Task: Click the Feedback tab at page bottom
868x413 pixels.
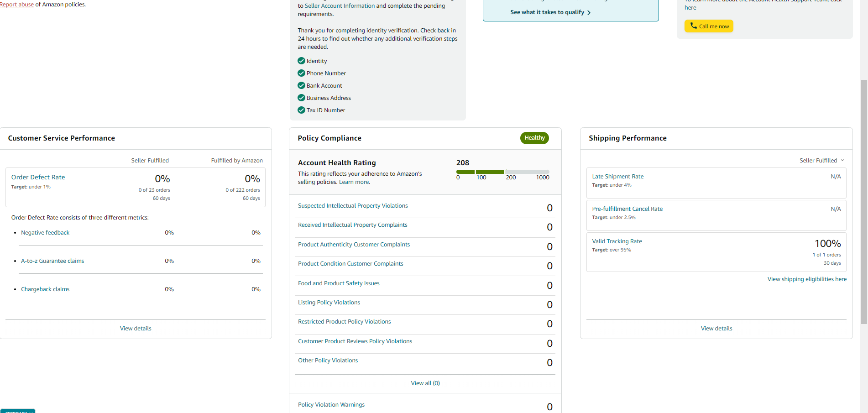Action: click(18, 411)
